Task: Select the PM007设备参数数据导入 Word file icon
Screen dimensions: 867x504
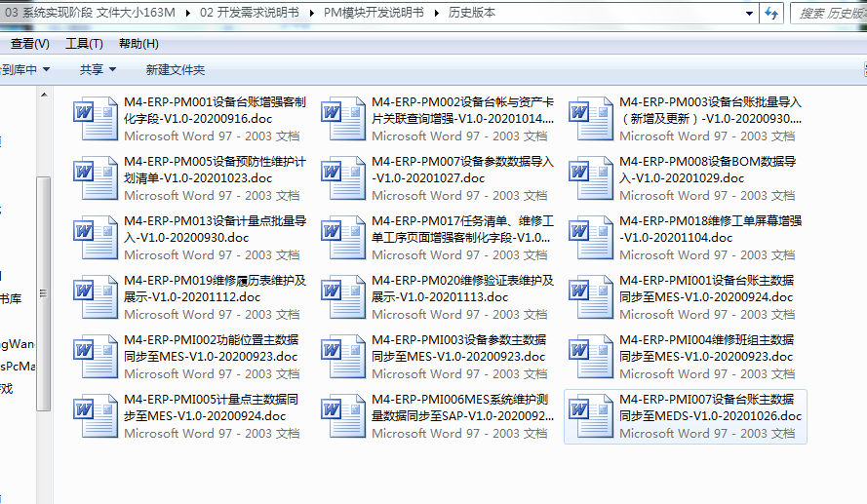Action: (x=343, y=178)
